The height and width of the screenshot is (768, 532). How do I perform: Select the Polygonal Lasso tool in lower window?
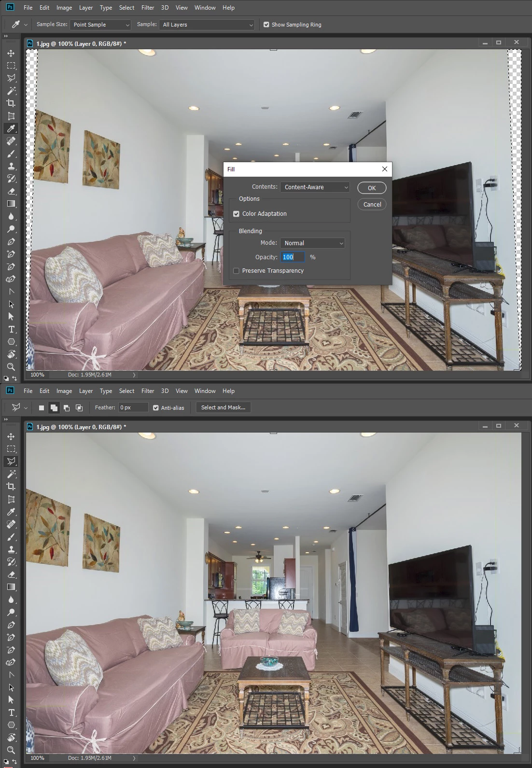(x=11, y=461)
